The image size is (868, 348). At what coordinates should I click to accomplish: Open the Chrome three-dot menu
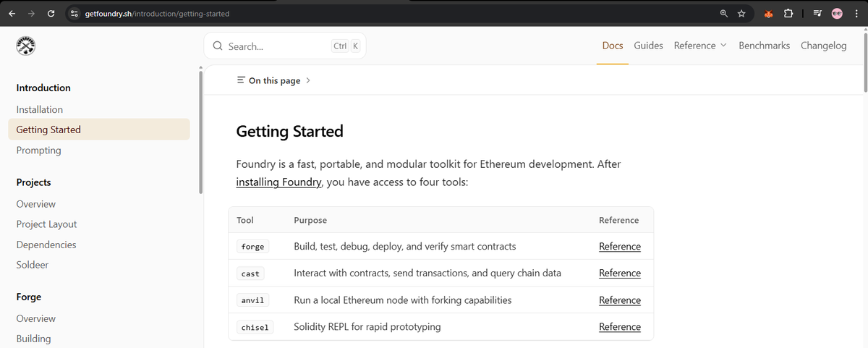[x=856, y=14]
